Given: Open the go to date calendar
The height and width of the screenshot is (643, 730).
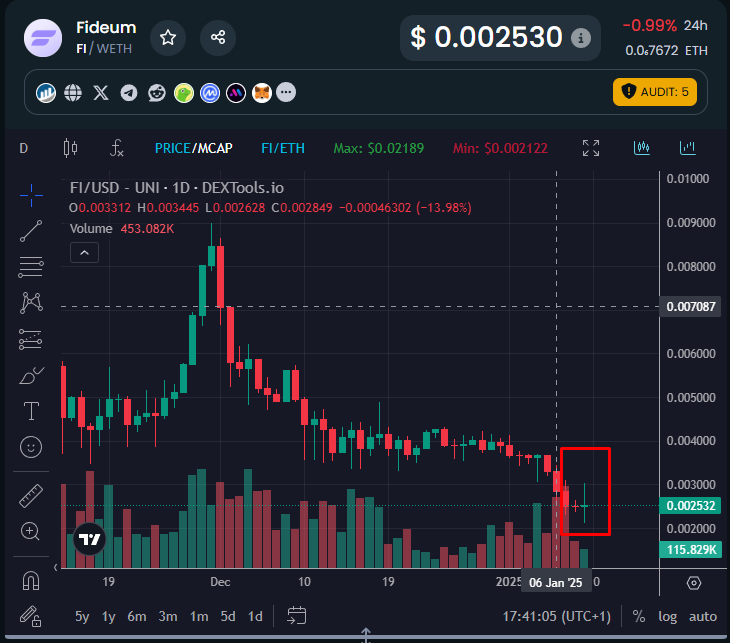Looking at the screenshot, I should point(297,616).
